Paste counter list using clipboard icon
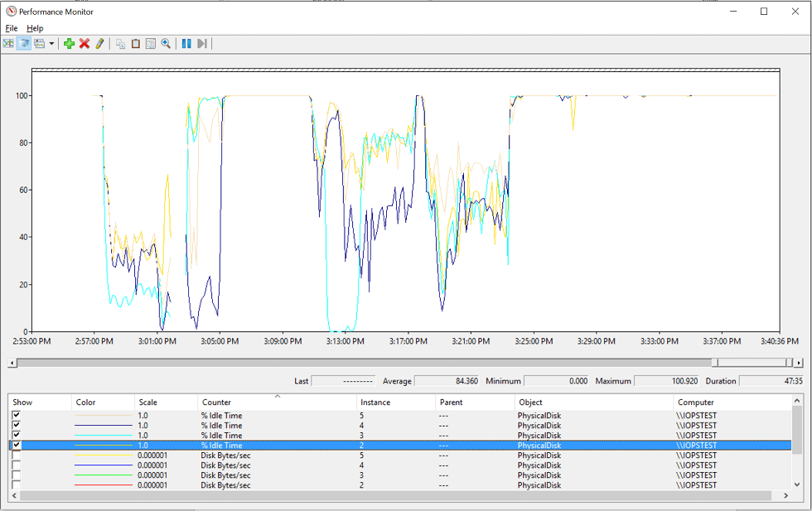 [136, 43]
